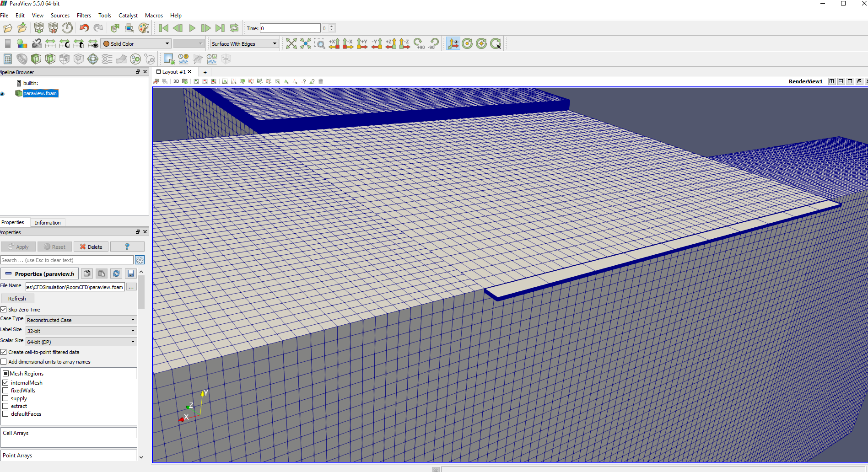Switch to the Information tab
Image resolution: width=868 pixels, height=472 pixels.
point(48,223)
